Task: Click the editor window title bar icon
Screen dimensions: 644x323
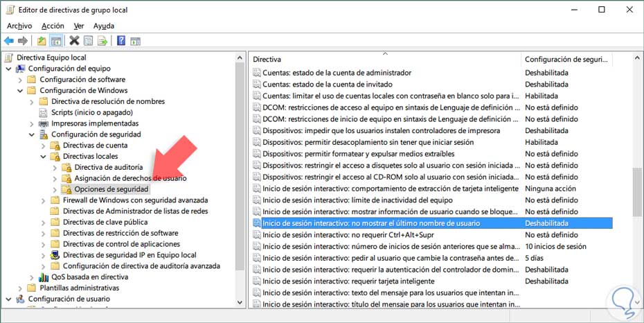Action: (10, 10)
